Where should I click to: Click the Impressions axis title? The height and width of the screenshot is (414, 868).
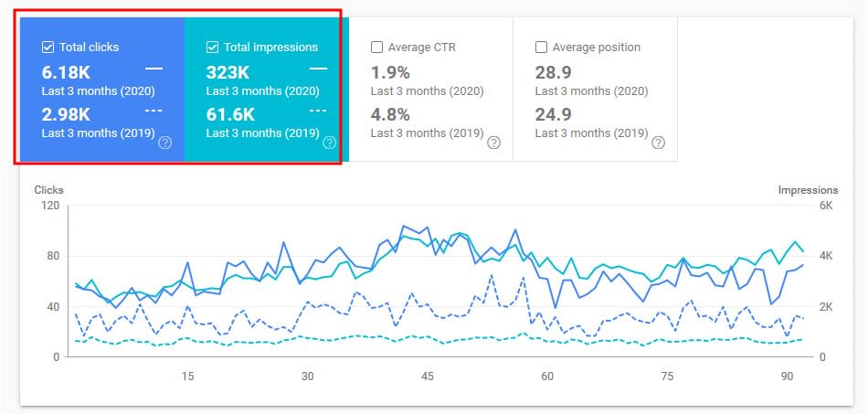click(808, 190)
